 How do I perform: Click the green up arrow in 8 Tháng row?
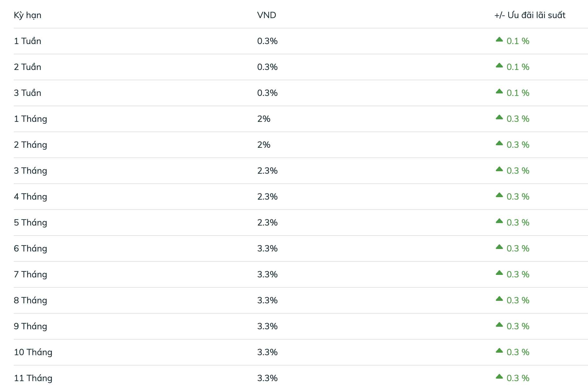tap(499, 299)
